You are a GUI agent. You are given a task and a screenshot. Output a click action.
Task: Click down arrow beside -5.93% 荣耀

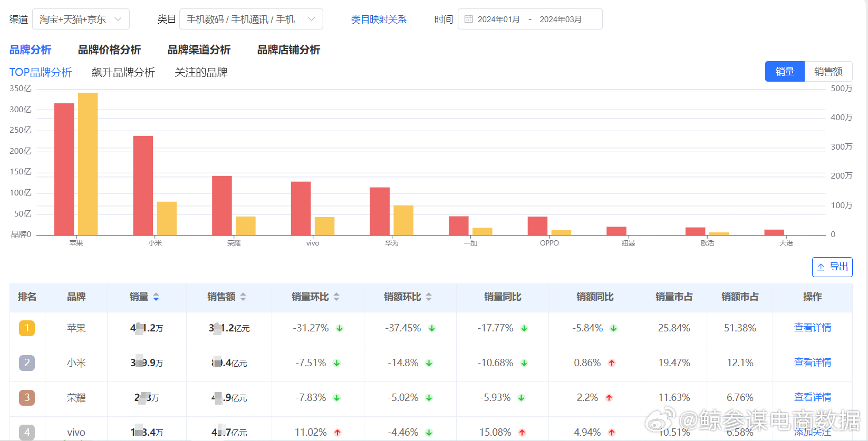[x=522, y=398]
